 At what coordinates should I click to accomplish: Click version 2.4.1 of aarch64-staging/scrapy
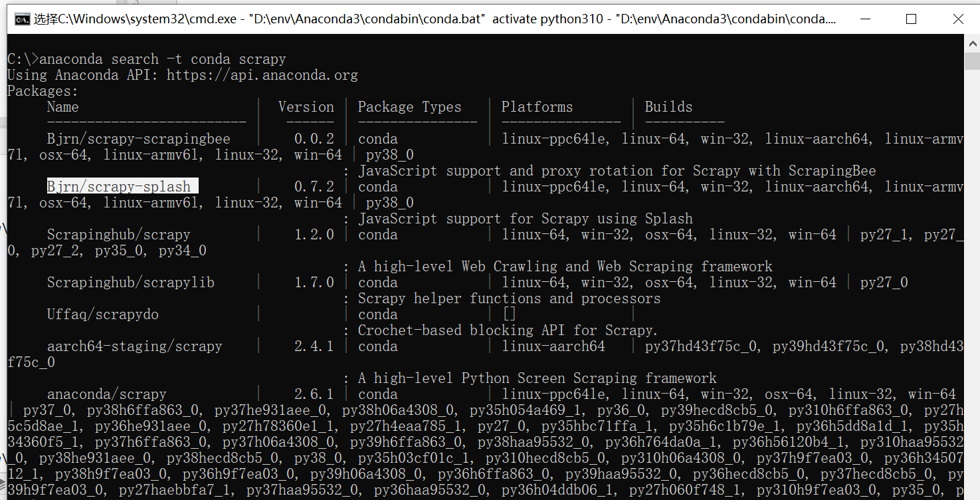pos(314,346)
